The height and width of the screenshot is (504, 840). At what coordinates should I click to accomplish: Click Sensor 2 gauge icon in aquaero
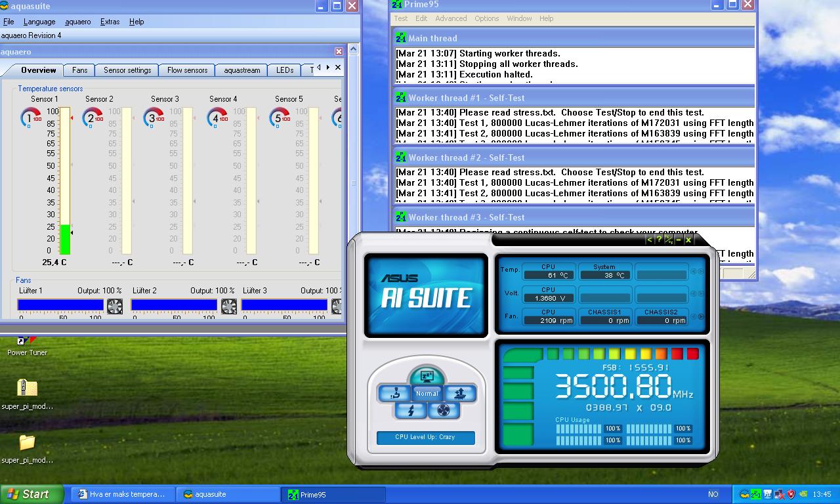click(x=93, y=117)
